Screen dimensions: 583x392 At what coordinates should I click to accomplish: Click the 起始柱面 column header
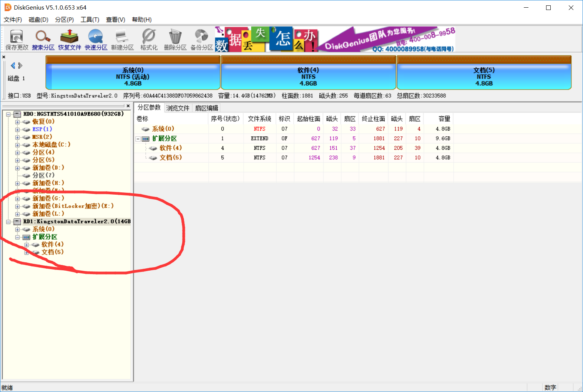[x=309, y=119]
